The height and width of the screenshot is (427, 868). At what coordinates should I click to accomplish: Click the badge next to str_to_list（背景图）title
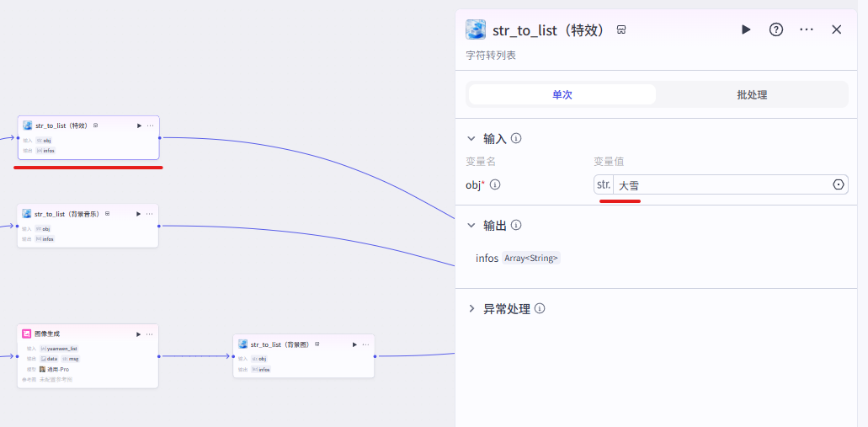[x=317, y=344]
